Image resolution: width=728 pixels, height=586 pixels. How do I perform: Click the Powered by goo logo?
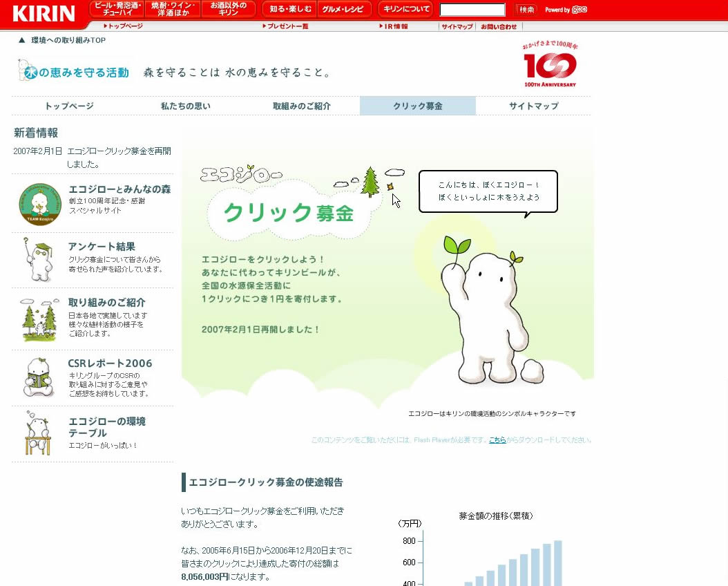(x=566, y=9)
